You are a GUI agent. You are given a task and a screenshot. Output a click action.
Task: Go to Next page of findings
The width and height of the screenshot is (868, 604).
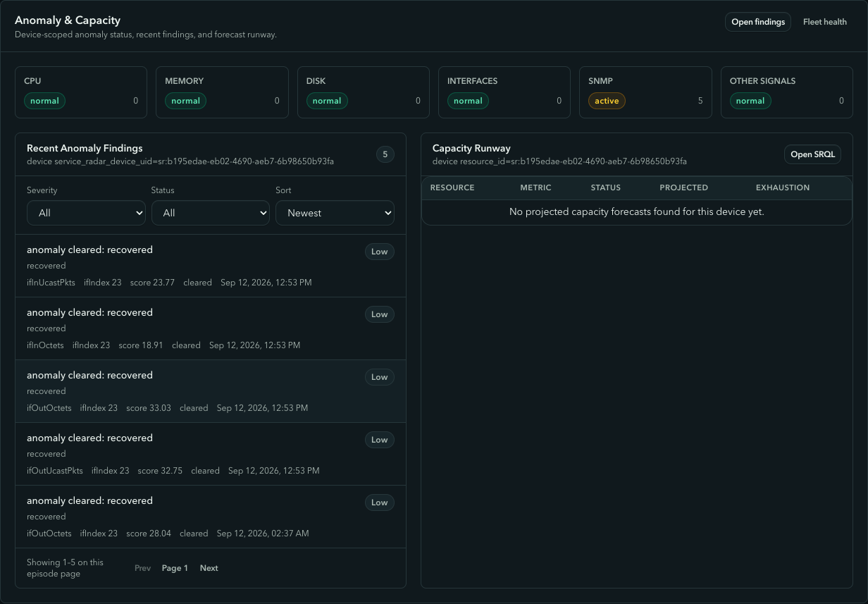point(209,568)
